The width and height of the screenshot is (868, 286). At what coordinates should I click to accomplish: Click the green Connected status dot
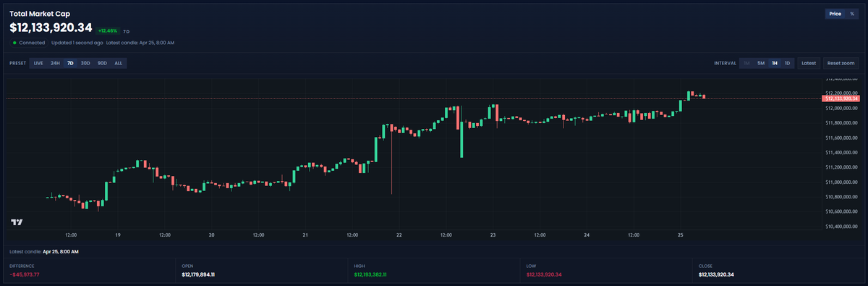tap(14, 43)
